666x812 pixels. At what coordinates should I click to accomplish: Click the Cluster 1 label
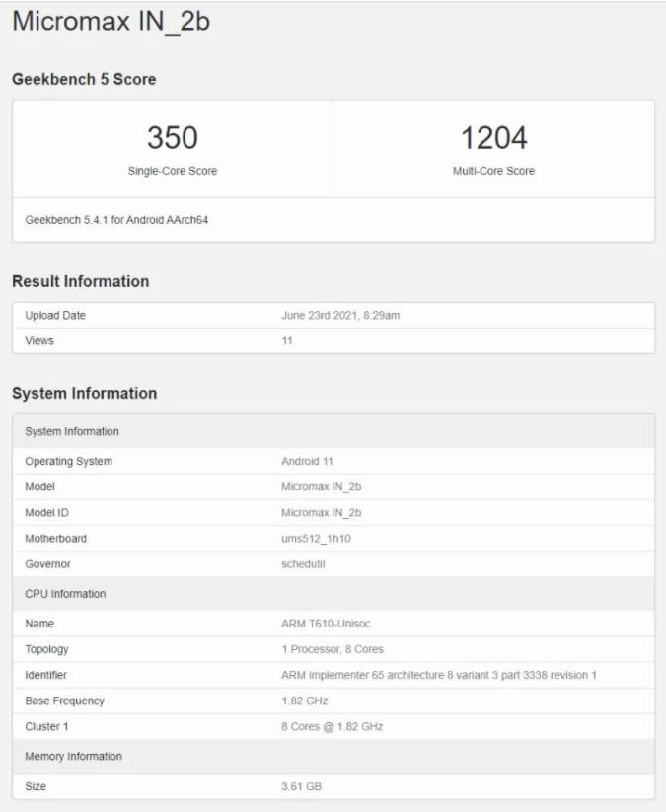click(46, 727)
